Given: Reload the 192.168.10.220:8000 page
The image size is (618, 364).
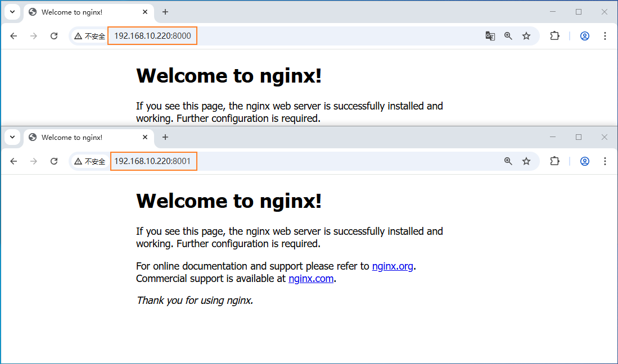Looking at the screenshot, I should (x=54, y=36).
